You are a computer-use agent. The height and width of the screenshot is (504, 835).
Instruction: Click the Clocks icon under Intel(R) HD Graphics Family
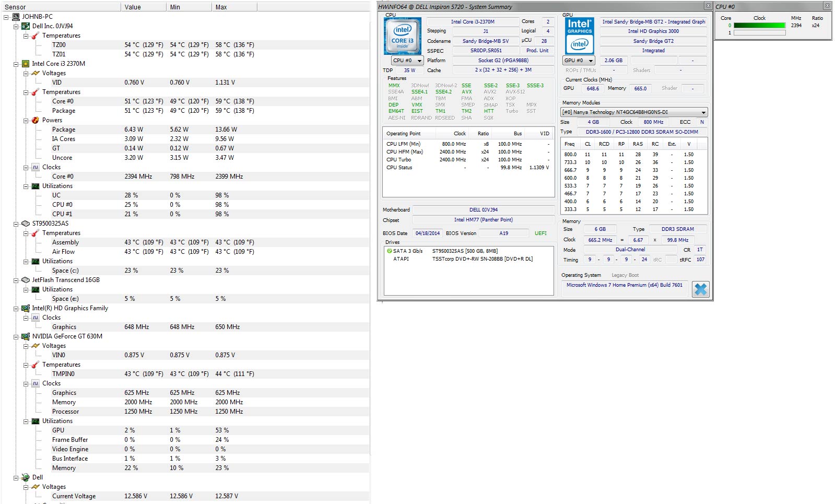(x=35, y=318)
